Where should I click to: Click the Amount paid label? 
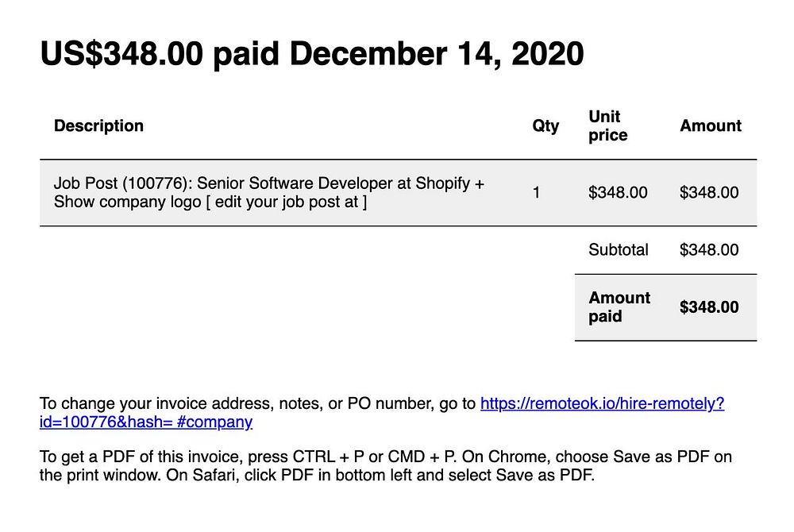point(619,306)
